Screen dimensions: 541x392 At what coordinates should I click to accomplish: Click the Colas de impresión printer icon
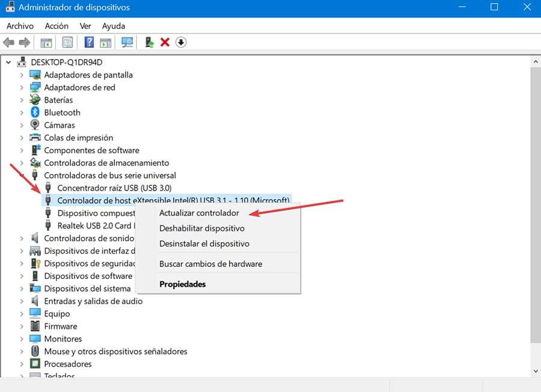[x=35, y=137]
